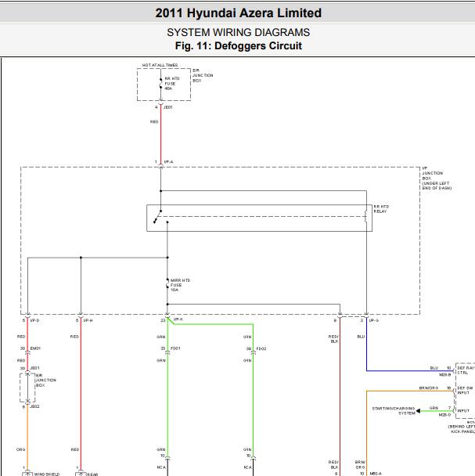Click the "I/P-A" connector label

pos(168,162)
